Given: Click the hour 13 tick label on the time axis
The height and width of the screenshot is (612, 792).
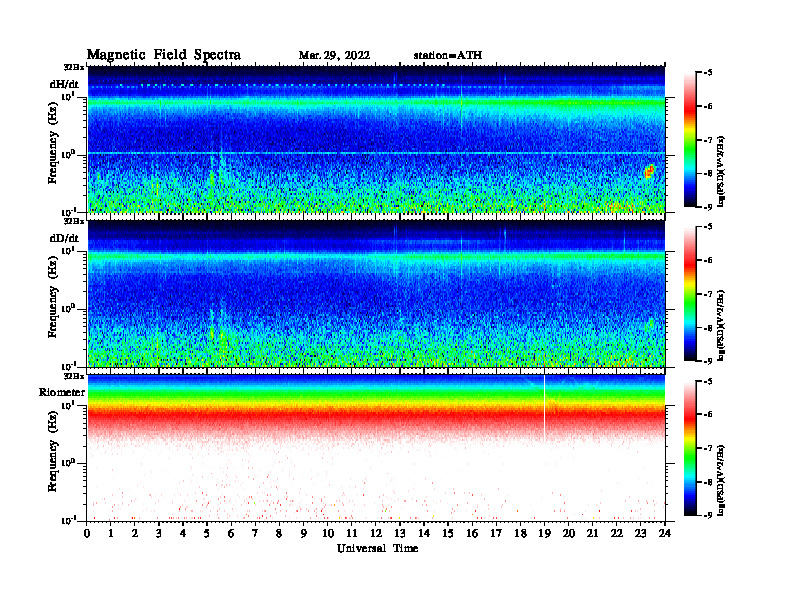Looking at the screenshot, I should pyautogui.click(x=400, y=533).
